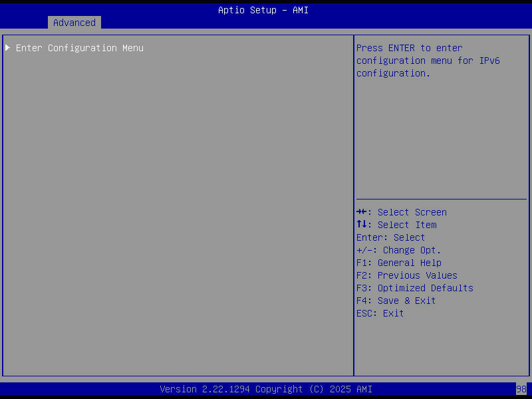This screenshot has width=532, height=399.
Task: Click the F4: Save & Exit legend entry
Action: point(396,300)
